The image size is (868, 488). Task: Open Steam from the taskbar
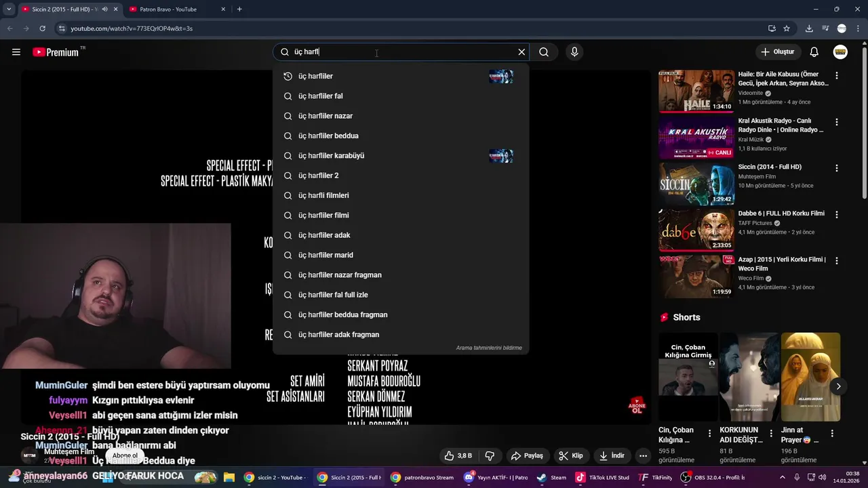tap(551, 477)
